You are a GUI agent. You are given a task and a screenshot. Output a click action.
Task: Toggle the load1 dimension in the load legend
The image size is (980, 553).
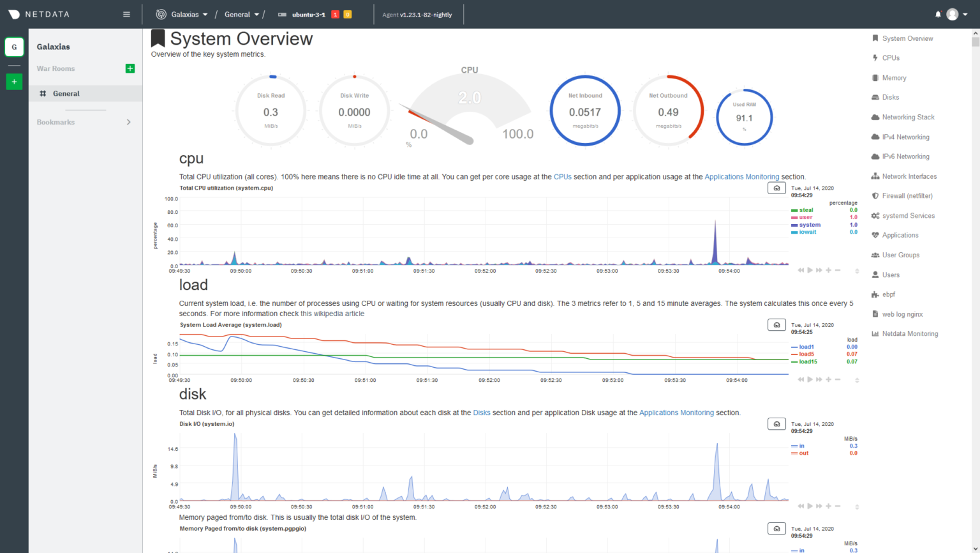[806, 346]
